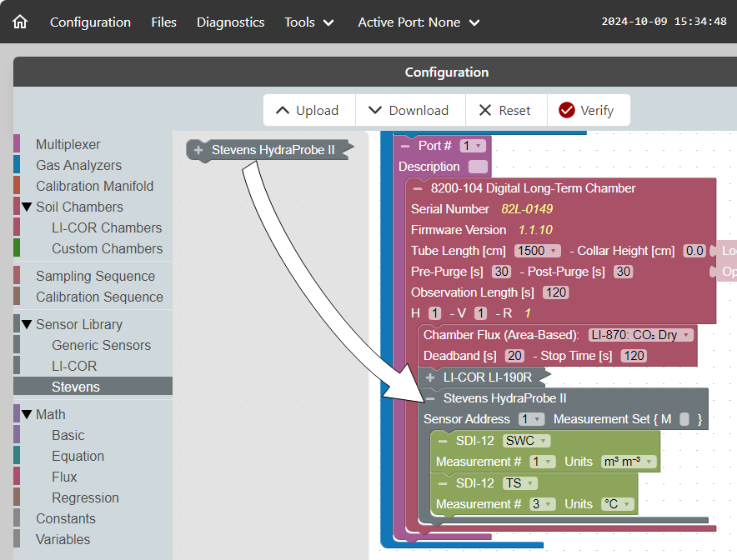Image resolution: width=737 pixels, height=560 pixels.
Task: Click the Upload chevron icon
Action: coord(283,110)
